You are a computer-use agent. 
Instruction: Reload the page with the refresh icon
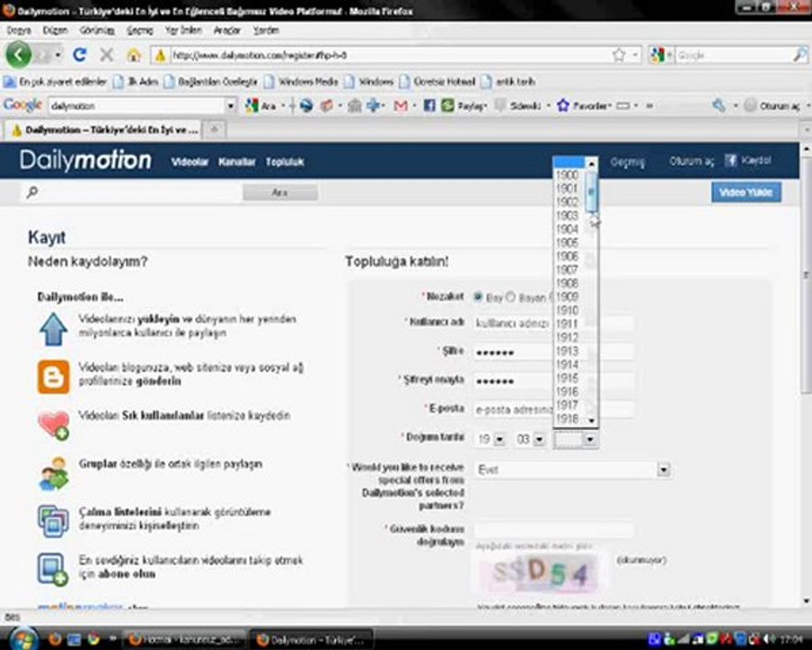[x=79, y=54]
